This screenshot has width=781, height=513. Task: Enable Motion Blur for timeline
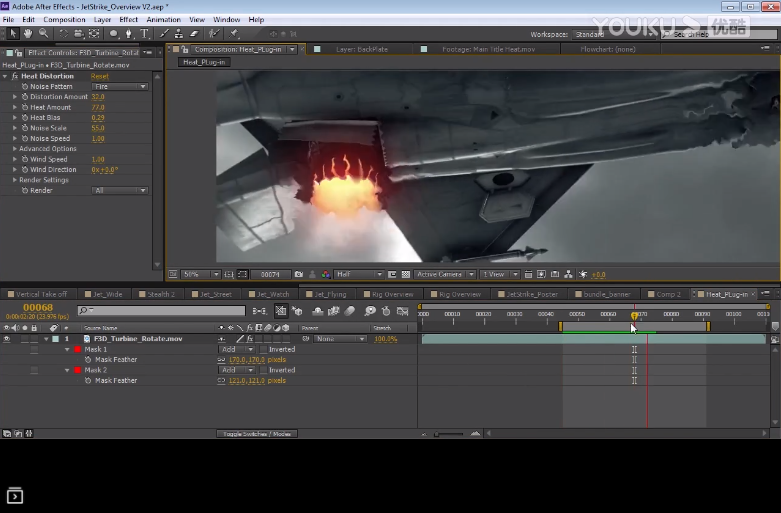click(x=350, y=311)
